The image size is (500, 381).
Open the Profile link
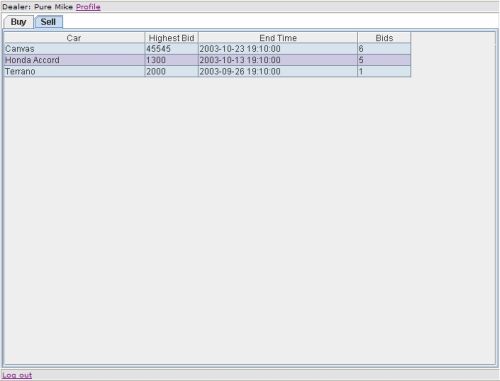[x=88, y=7]
